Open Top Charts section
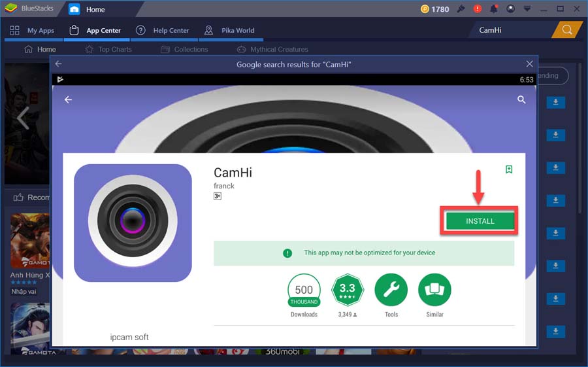 [x=108, y=49]
